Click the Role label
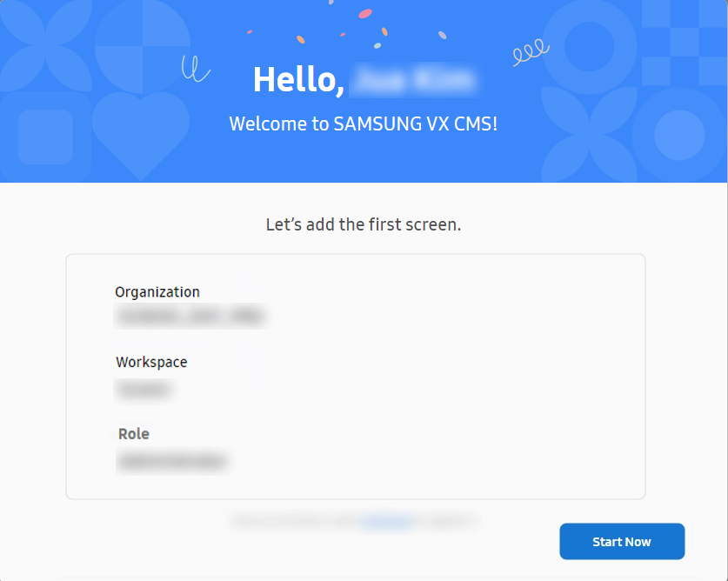This screenshot has width=728, height=581. point(134,434)
